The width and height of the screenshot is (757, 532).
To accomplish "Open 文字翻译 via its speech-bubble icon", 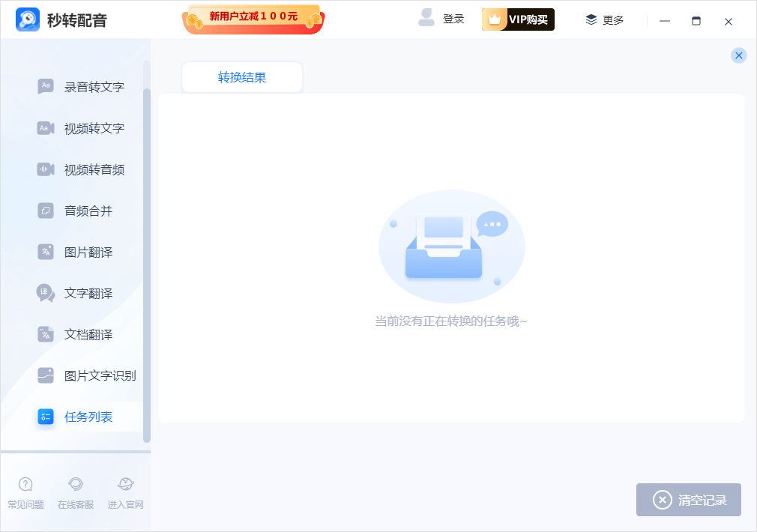I will point(46,293).
